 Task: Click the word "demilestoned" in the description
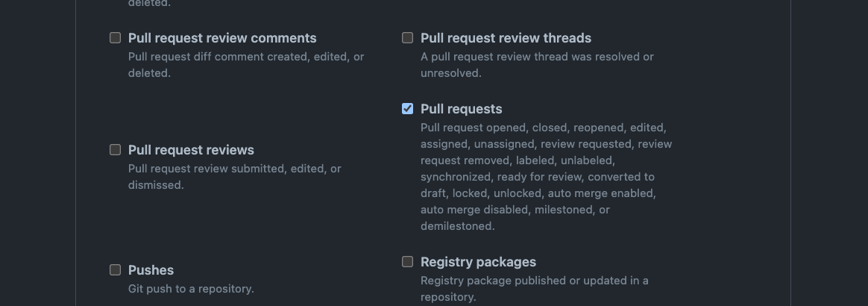tap(457, 226)
